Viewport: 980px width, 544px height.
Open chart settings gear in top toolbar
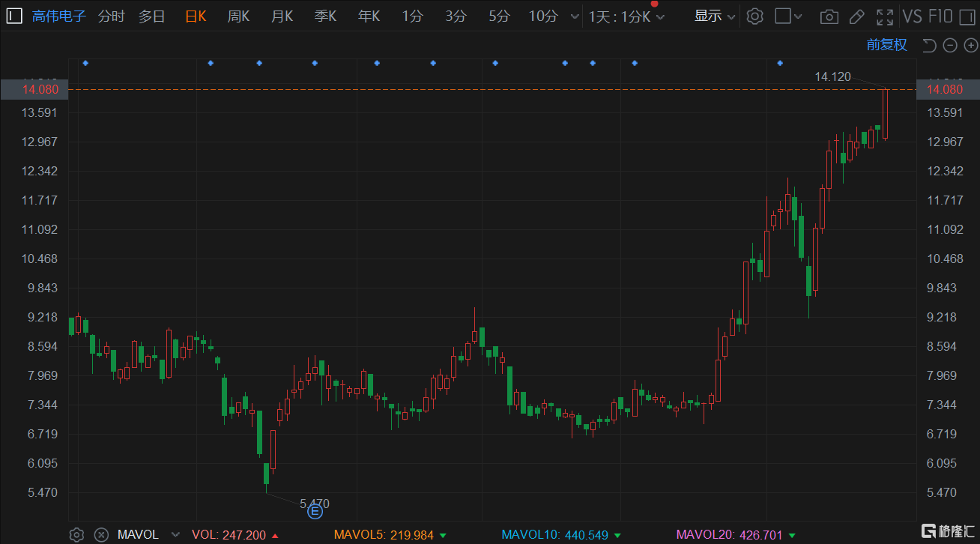(755, 16)
